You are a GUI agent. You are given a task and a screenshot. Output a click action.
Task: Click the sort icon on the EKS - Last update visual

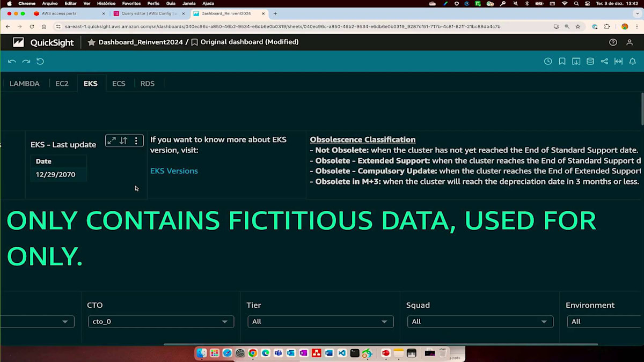coord(123,141)
